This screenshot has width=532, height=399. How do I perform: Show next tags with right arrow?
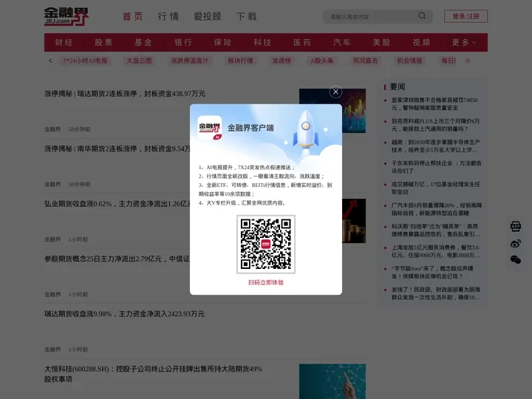tap(468, 61)
